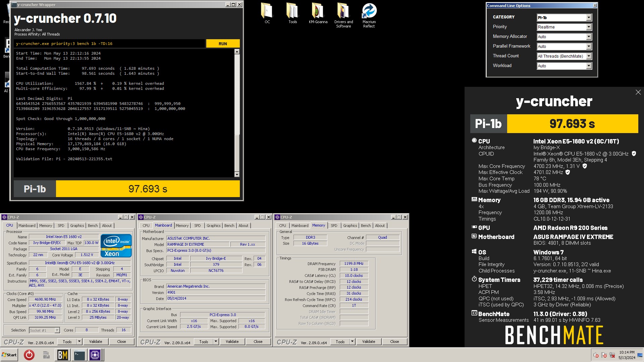Open the Windows Start button
The image size is (644, 362).
(9, 355)
